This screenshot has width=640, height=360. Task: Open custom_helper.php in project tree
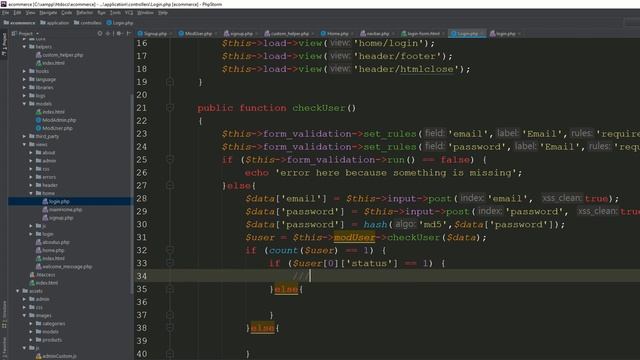click(x=62, y=55)
